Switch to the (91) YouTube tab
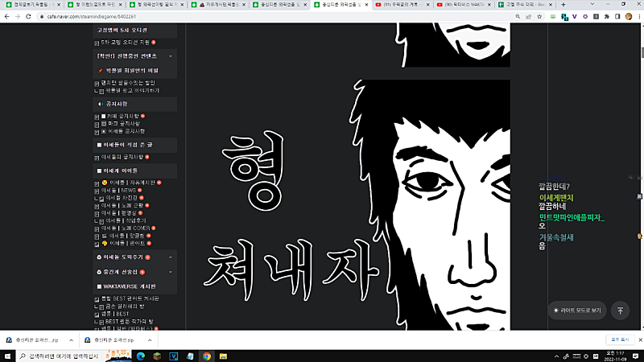The image size is (644, 362). (x=402, y=5)
